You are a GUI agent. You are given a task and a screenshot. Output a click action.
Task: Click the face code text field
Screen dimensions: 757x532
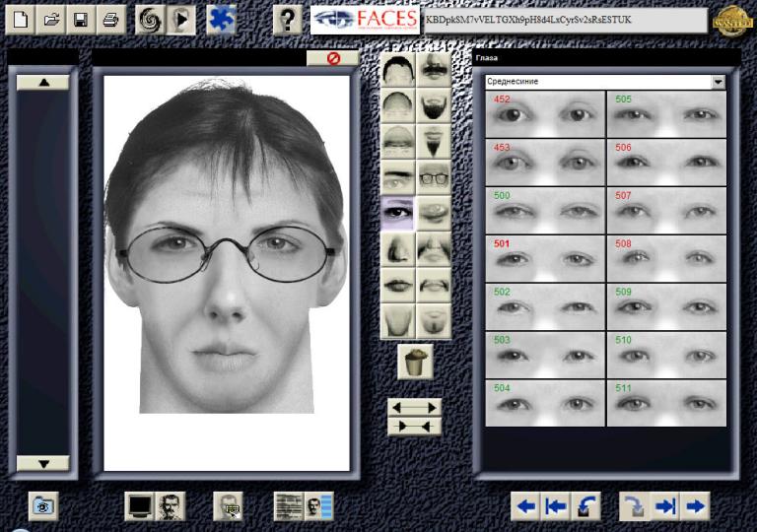(564, 20)
